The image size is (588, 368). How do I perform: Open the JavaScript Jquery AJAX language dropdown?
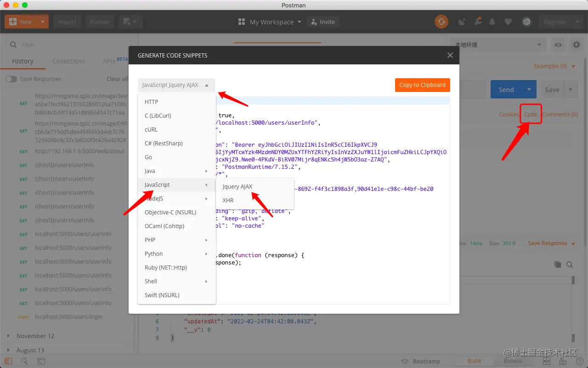point(176,85)
